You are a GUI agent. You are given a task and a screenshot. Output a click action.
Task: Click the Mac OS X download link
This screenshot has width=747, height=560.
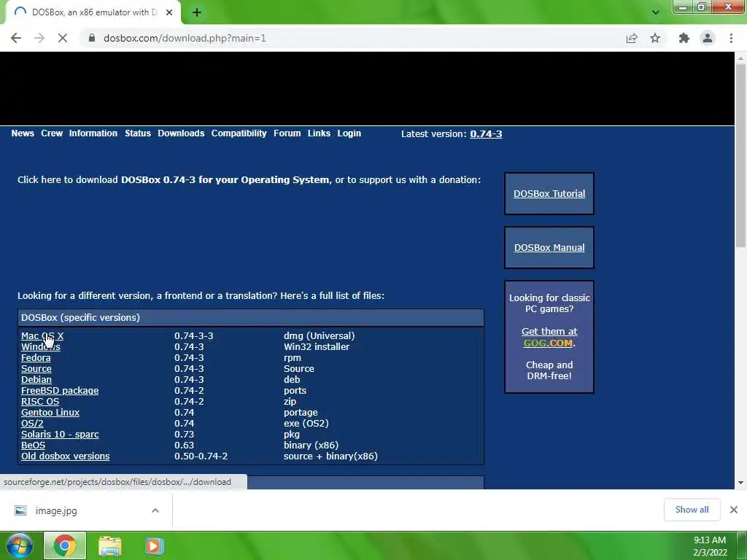42,335
